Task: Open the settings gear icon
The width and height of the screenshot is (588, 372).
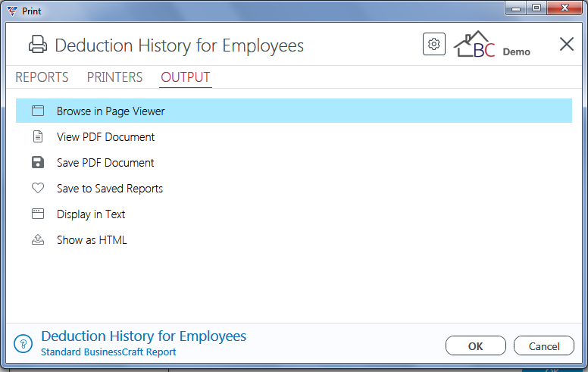Action: click(434, 44)
